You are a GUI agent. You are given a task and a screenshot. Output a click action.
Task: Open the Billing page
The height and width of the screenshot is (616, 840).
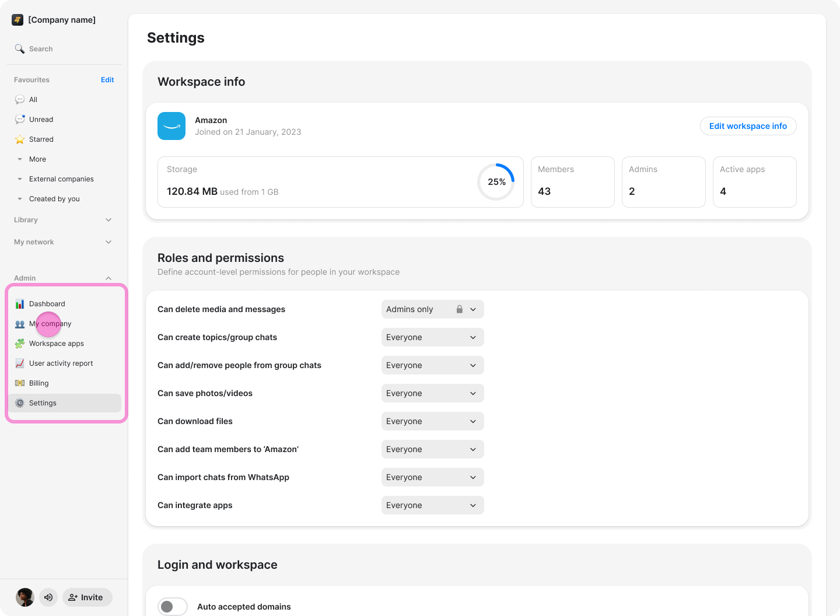tap(64, 383)
